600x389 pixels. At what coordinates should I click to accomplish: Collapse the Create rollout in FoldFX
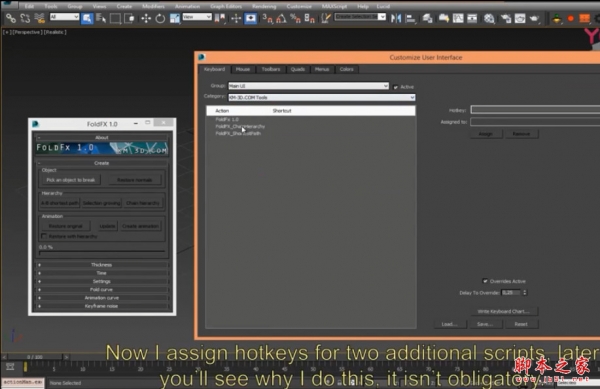coord(102,163)
